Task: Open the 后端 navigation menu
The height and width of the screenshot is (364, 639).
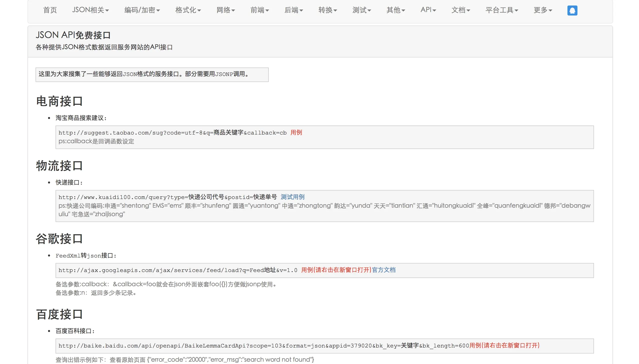Action: tap(293, 10)
